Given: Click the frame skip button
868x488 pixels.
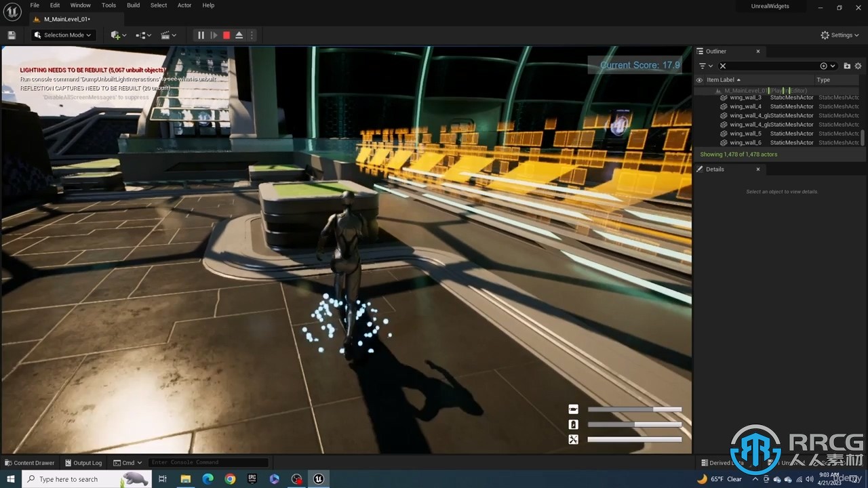Looking at the screenshot, I should click(x=214, y=35).
